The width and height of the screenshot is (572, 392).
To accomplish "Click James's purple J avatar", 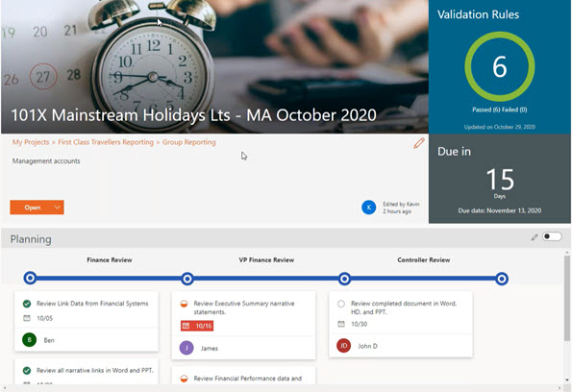I will point(187,348).
